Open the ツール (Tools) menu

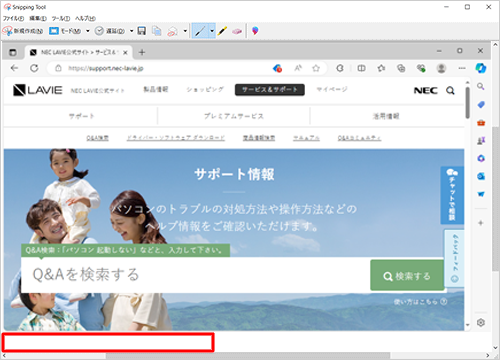click(61, 18)
